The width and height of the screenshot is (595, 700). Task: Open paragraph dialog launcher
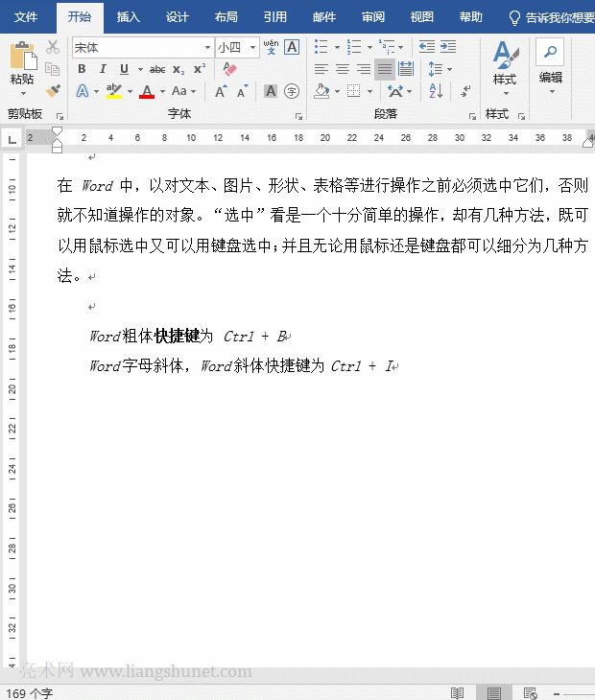point(472,117)
